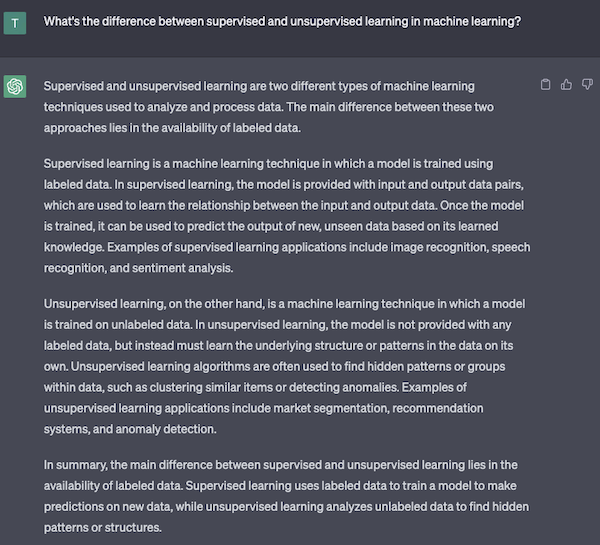Click the text "is trained on unlabeled data"

117,325
